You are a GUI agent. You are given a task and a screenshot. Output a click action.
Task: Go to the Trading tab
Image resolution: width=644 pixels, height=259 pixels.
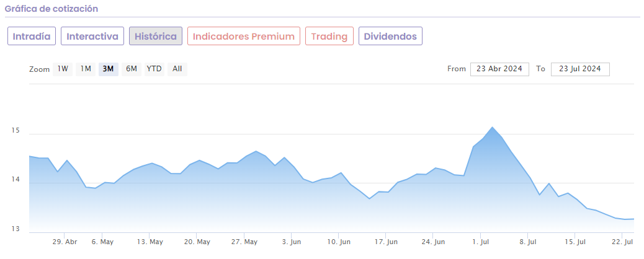tap(329, 37)
